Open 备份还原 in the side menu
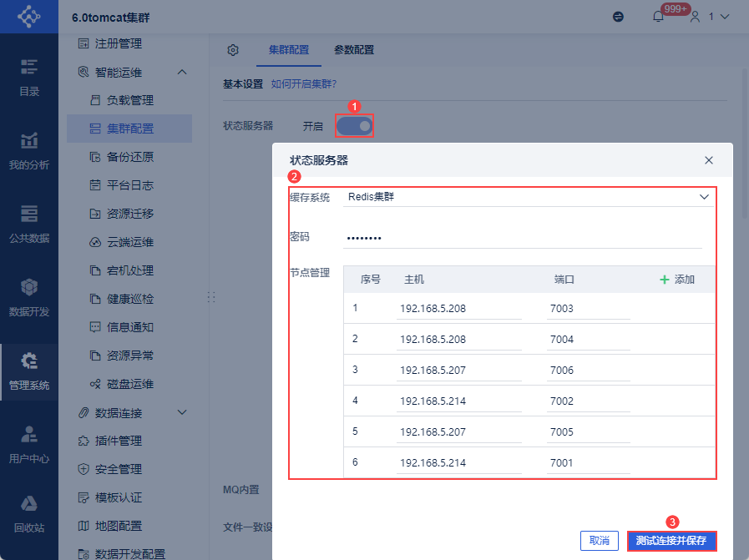Viewport: 749px width, 560px height. 122,157
